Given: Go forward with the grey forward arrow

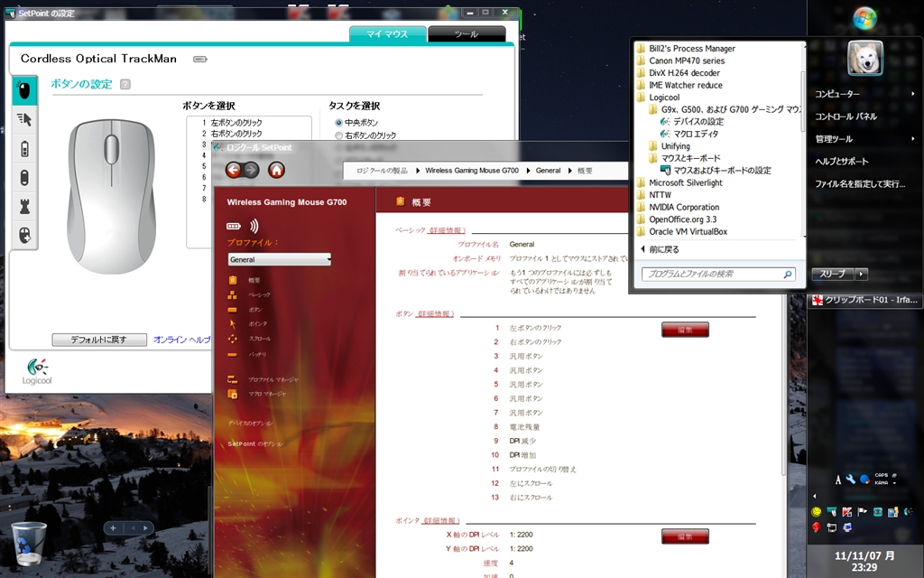Looking at the screenshot, I should (x=251, y=171).
